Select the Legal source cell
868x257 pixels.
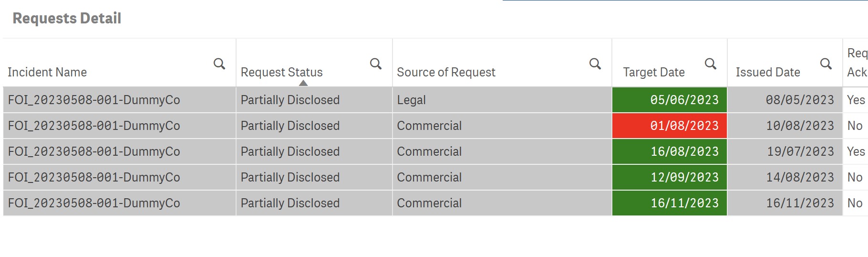point(411,100)
